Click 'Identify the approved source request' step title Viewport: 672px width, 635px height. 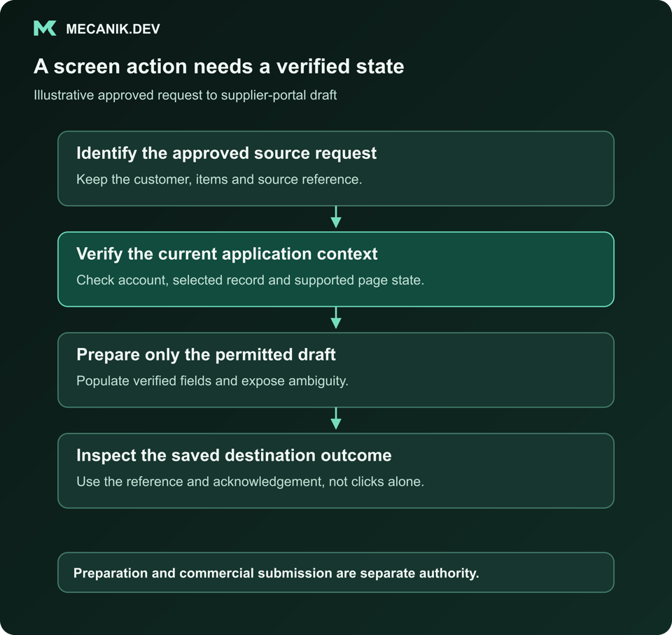click(x=226, y=153)
